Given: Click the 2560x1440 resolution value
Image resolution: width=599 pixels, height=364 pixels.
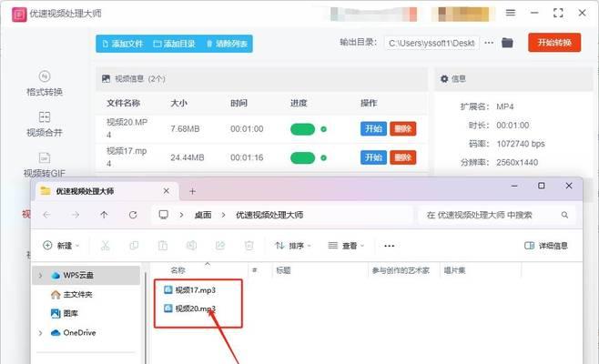Looking at the screenshot, I should [x=517, y=162].
